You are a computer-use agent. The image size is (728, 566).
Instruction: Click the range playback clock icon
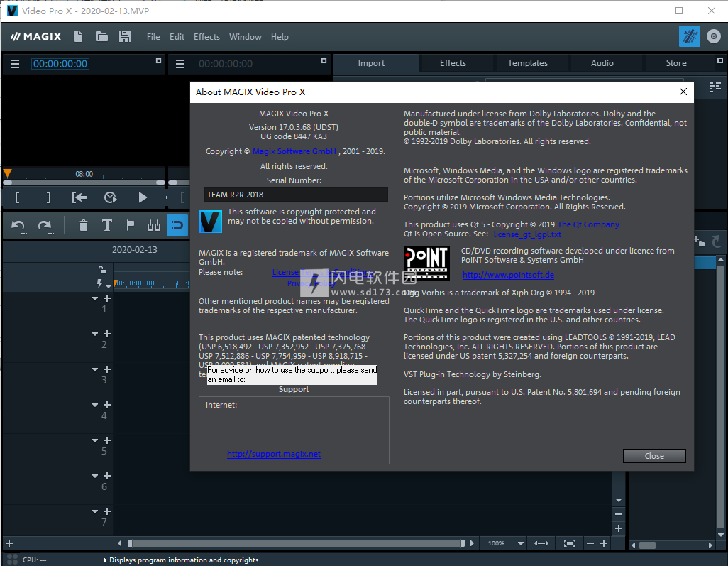point(111,197)
